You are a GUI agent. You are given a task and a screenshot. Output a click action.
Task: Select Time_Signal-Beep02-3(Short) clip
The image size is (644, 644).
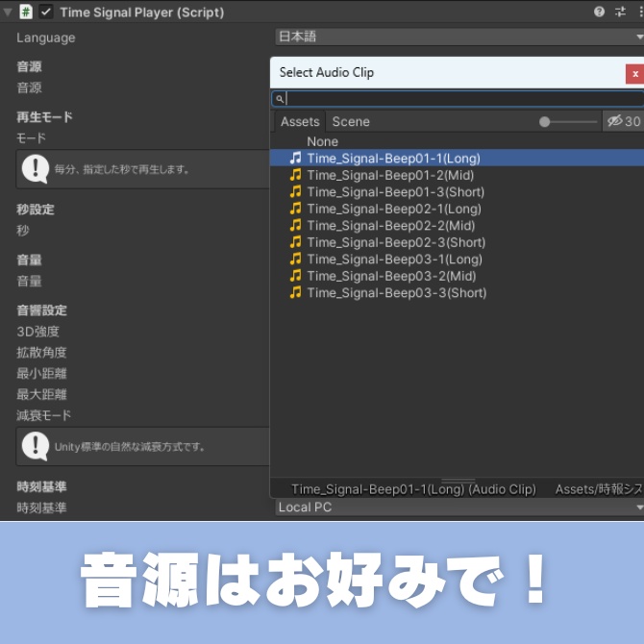[457, 242]
